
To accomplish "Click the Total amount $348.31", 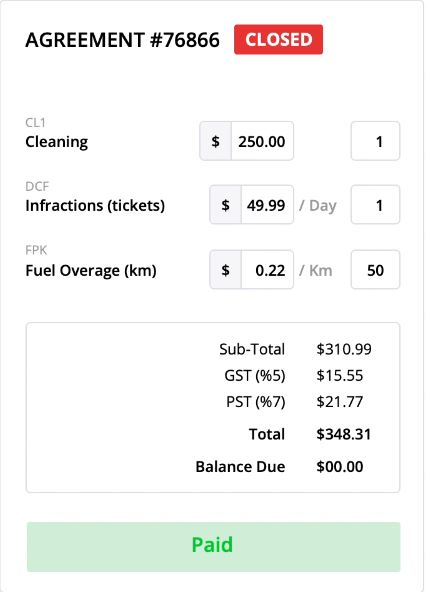I will point(344,434).
